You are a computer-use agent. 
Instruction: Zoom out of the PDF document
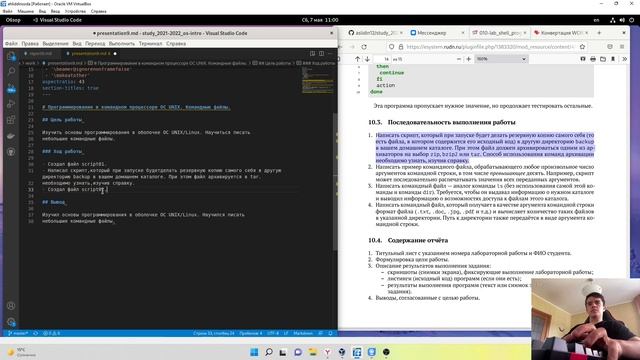click(x=458, y=59)
